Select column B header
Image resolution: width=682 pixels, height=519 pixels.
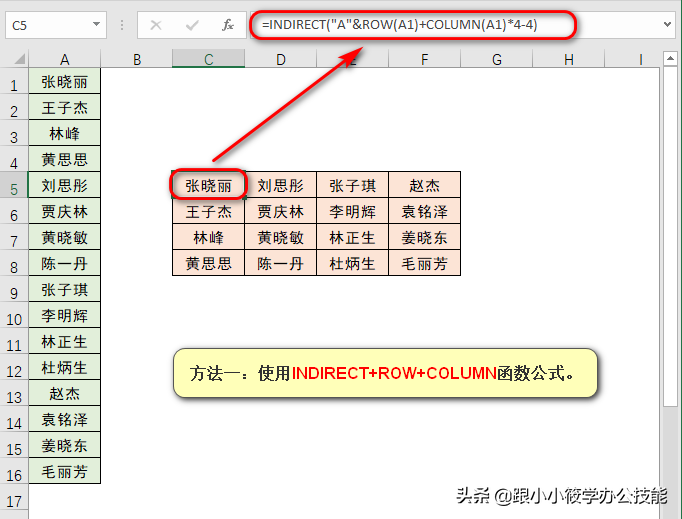coord(137,59)
